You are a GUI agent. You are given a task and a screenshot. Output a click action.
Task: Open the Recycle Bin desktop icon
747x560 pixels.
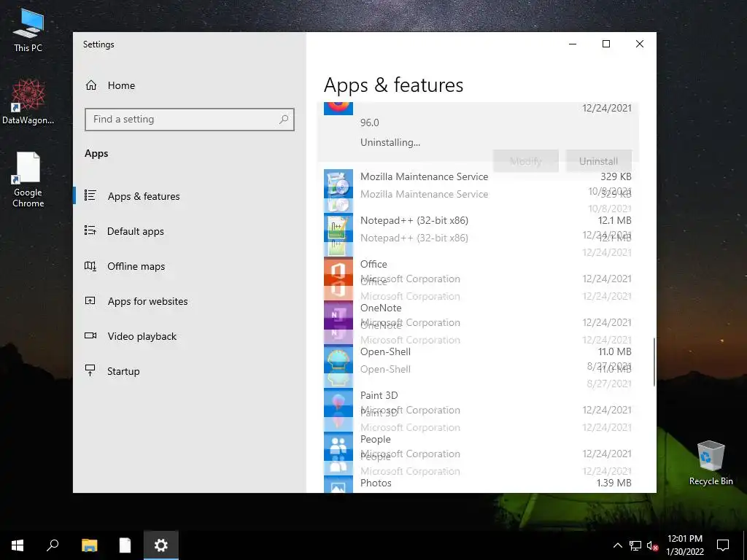711,463
